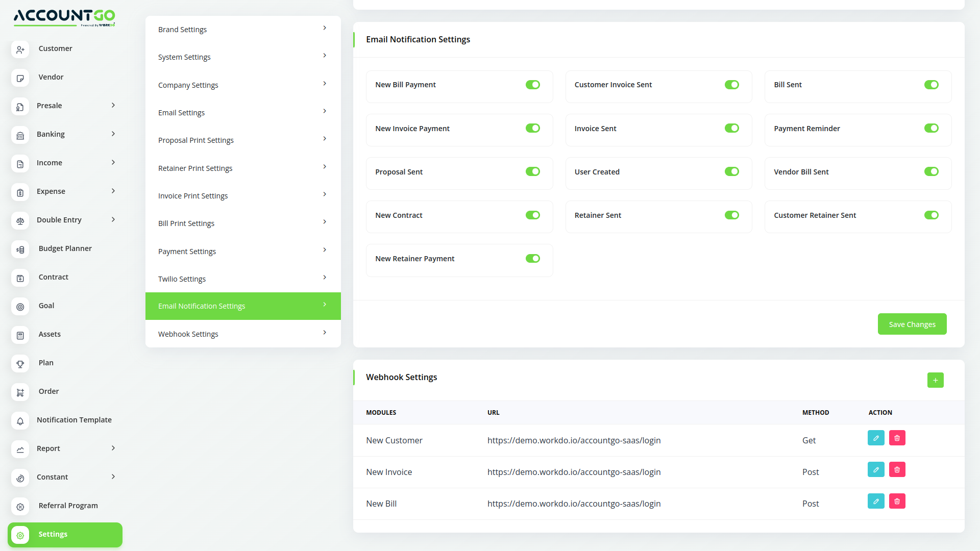Open the Notification Template icon
This screenshot has width=980, height=551.
20,421
